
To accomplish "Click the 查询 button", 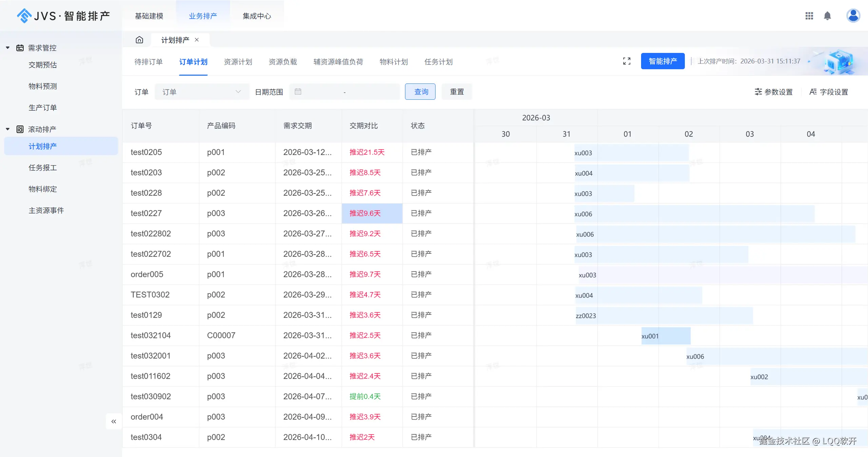I will (x=420, y=92).
